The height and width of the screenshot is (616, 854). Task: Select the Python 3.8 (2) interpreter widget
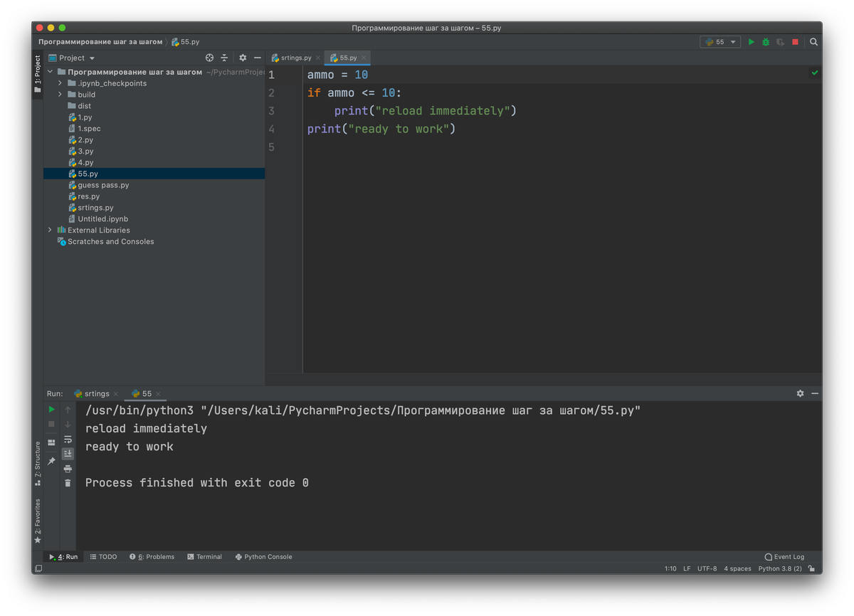point(780,568)
